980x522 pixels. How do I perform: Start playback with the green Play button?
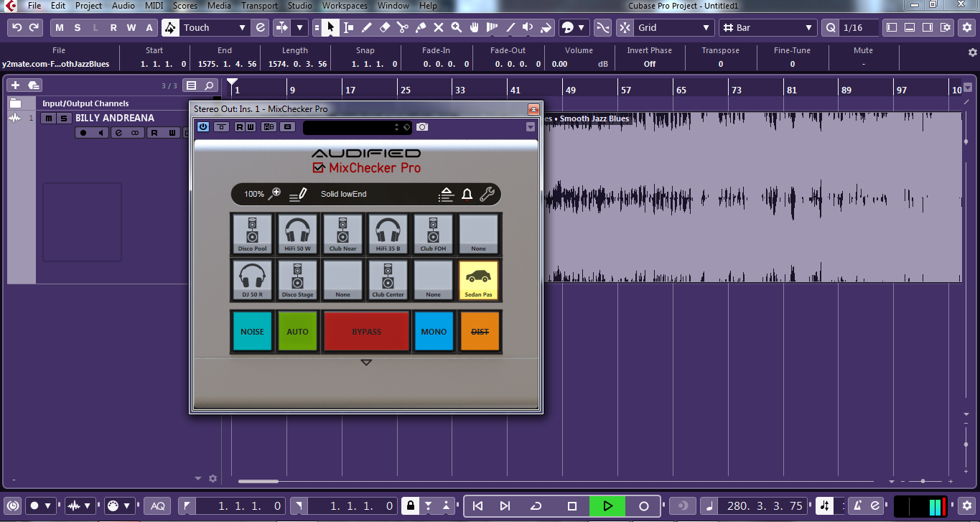pyautogui.click(x=607, y=505)
